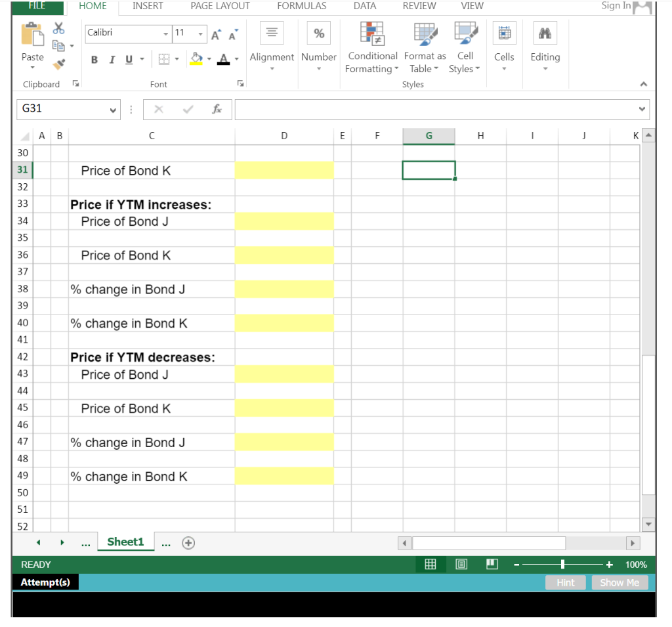This screenshot has width=672, height=627.
Task: Apply Percent number format
Action: (x=318, y=33)
